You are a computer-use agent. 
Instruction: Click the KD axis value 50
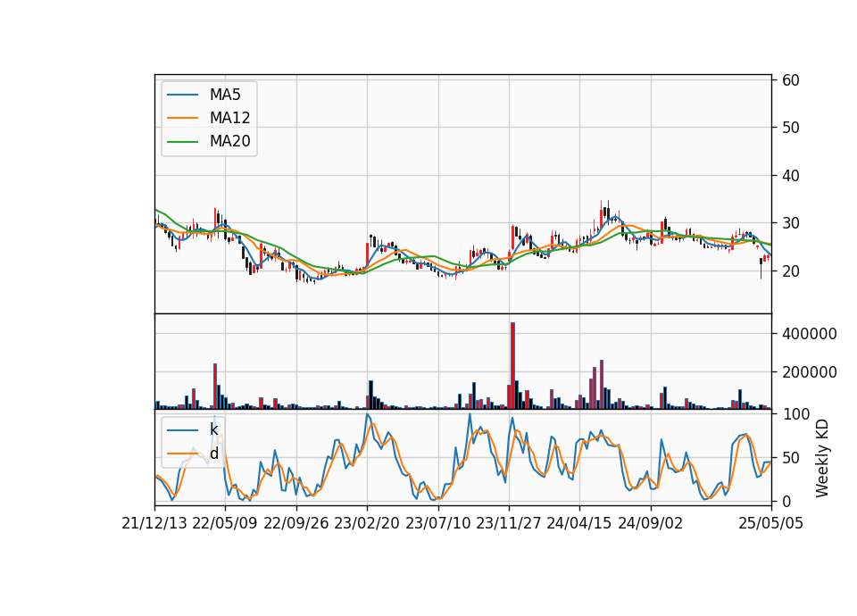791,457
